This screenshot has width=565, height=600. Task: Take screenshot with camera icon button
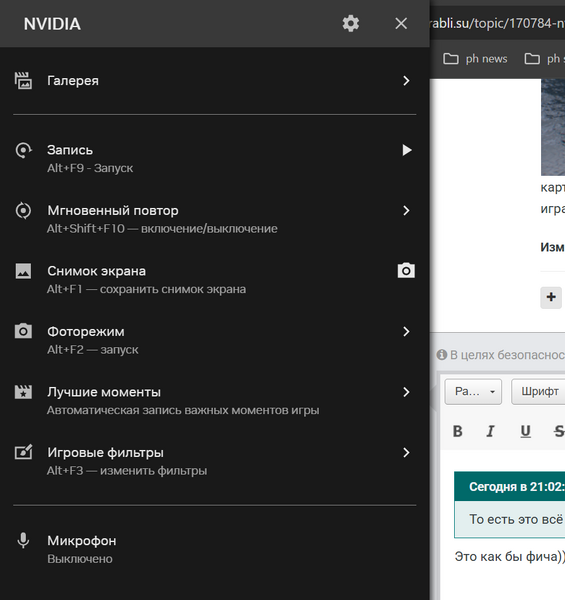point(406,271)
